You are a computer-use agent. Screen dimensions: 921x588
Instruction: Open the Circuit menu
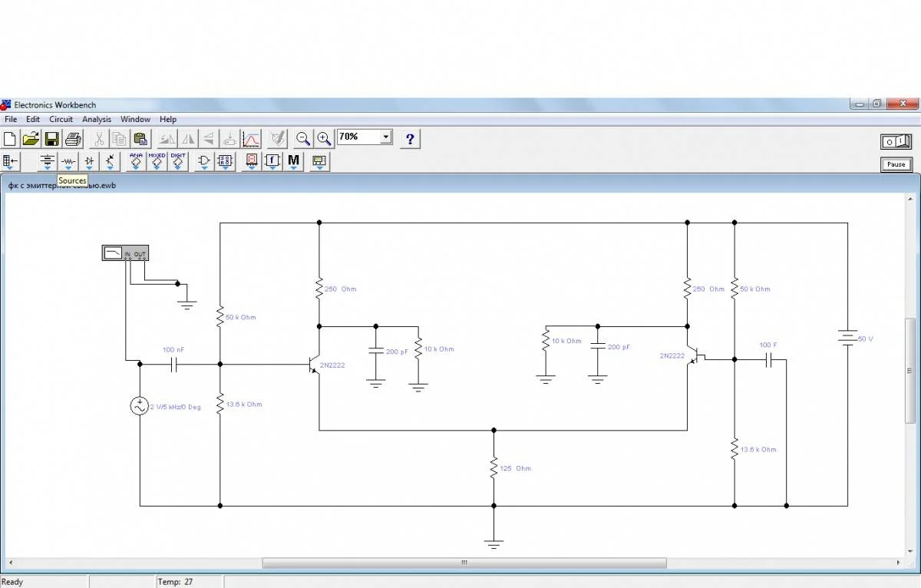[61, 119]
